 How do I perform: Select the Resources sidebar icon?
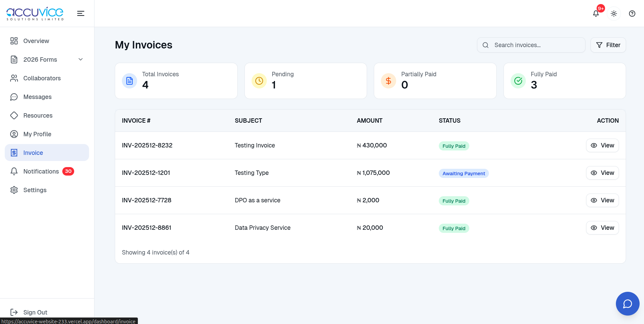pyautogui.click(x=14, y=115)
